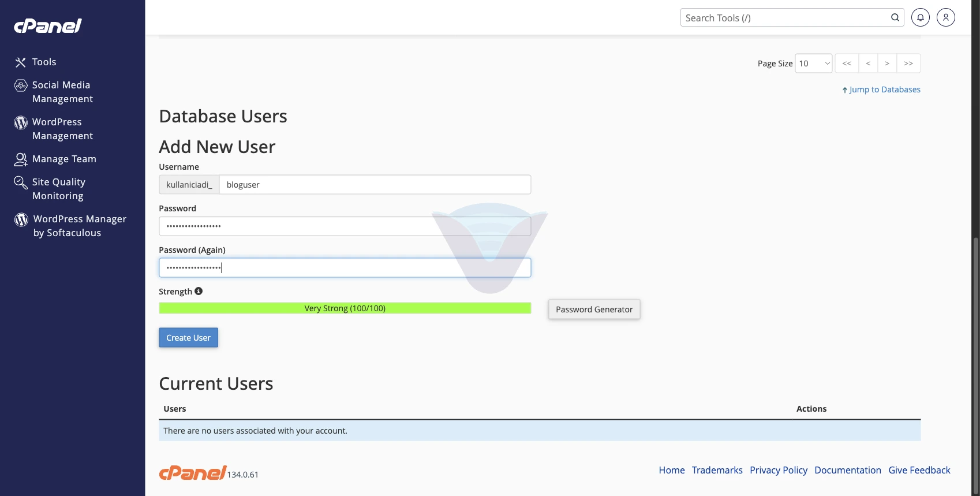Click the Create User button

[188, 338]
